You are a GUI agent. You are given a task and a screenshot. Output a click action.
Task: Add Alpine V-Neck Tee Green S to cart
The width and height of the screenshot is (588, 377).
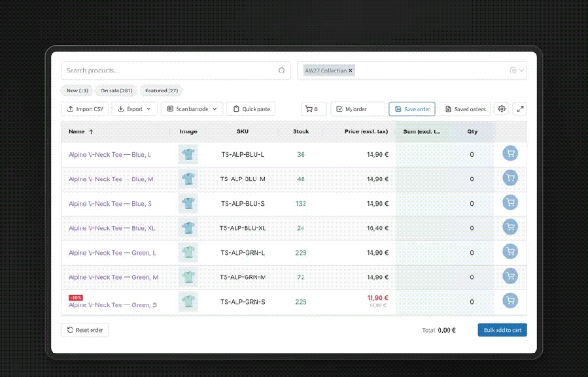pos(510,301)
